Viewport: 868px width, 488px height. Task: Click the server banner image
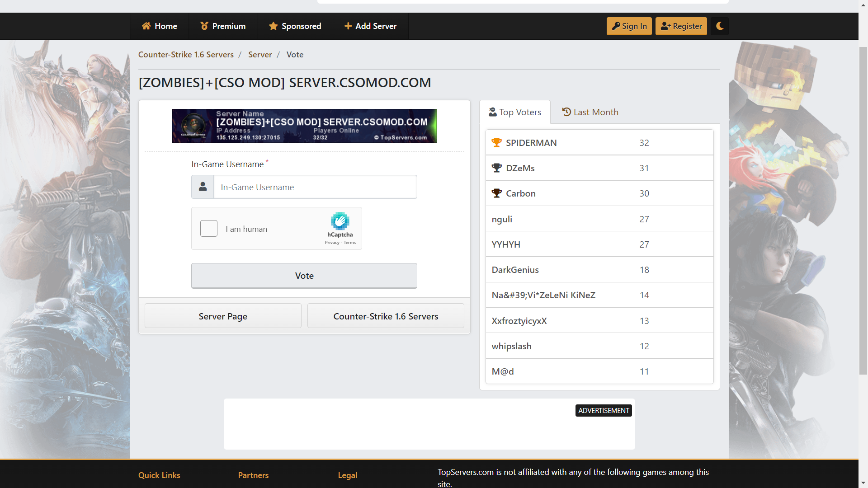coord(304,126)
